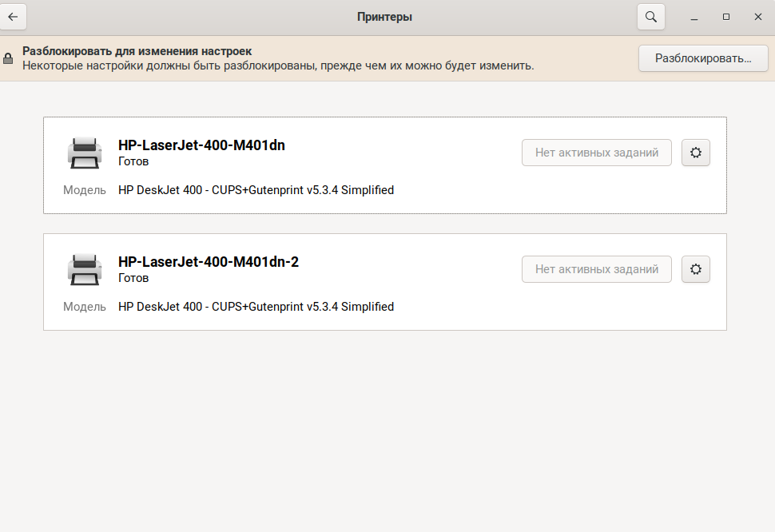Click the second printer's model text
Image resolution: width=775 pixels, height=532 pixels.
tap(256, 307)
